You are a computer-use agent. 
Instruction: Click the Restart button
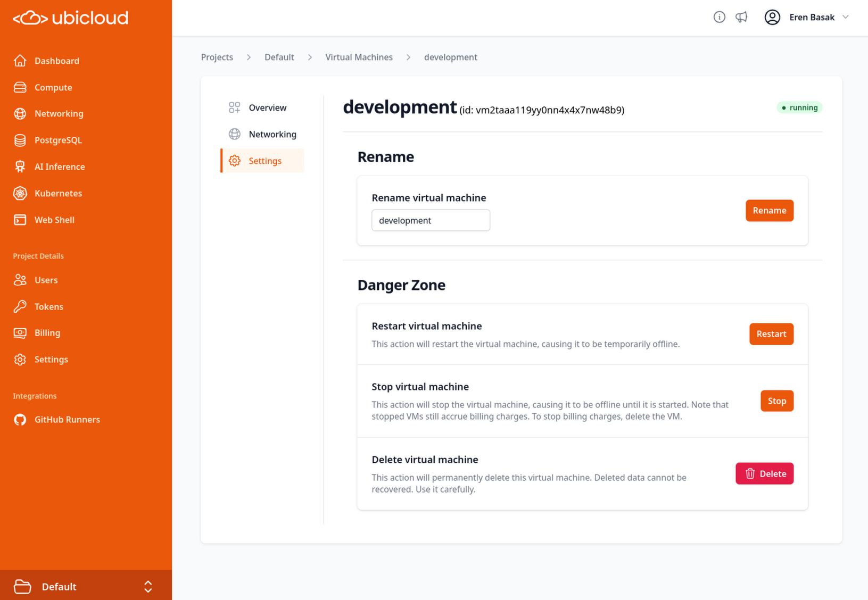[x=771, y=334]
